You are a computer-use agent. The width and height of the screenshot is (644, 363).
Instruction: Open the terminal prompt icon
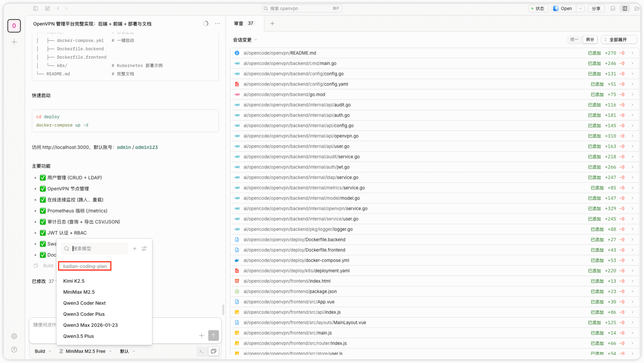[x=201, y=351]
